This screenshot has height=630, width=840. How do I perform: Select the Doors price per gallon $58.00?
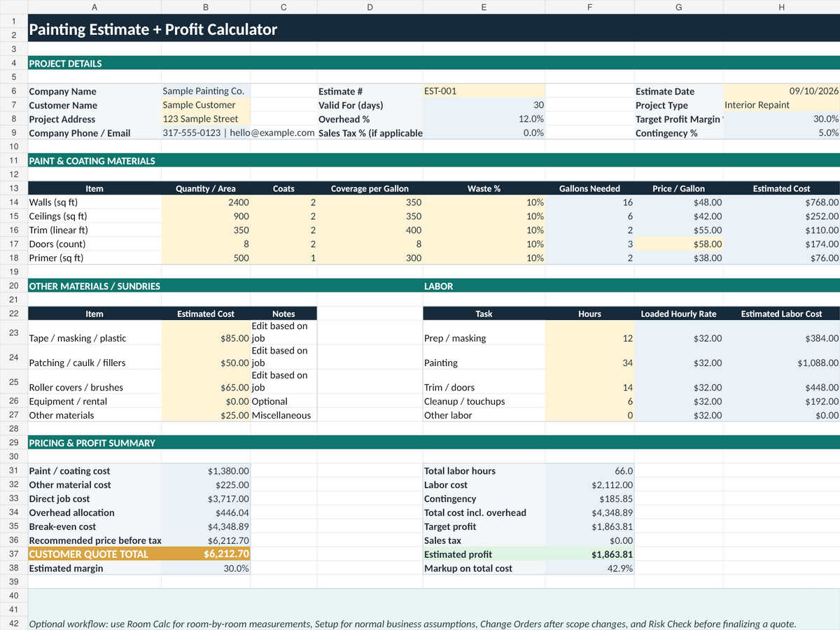[678, 244]
